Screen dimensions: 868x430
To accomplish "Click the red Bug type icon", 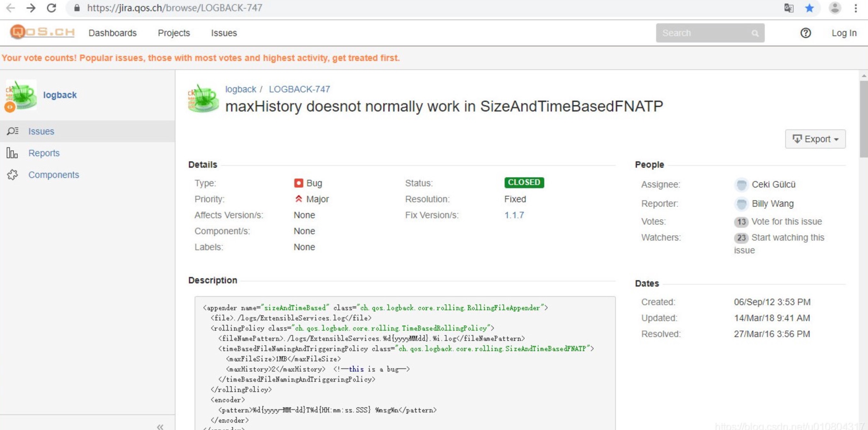I will click(x=298, y=183).
